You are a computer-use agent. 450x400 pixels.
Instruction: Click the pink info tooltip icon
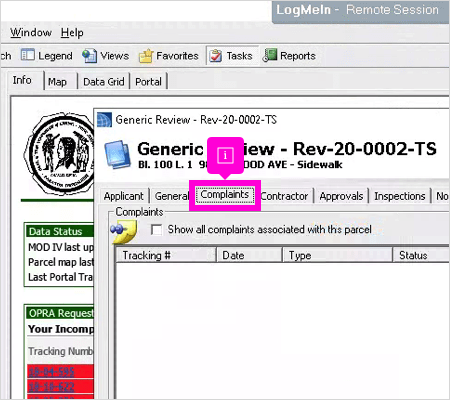(x=225, y=155)
